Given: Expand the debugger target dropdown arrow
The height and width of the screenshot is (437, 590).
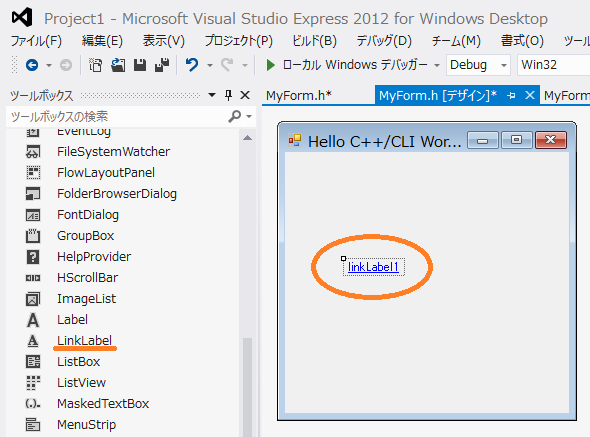Looking at the screenshot, I should 437,65.
